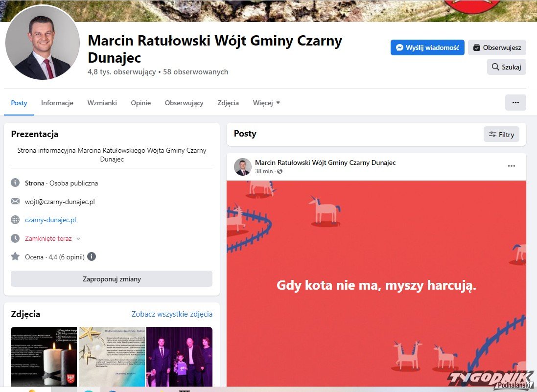Click the rating info circle icon
This screenshot has width=537, height=392.
point(92,256)
